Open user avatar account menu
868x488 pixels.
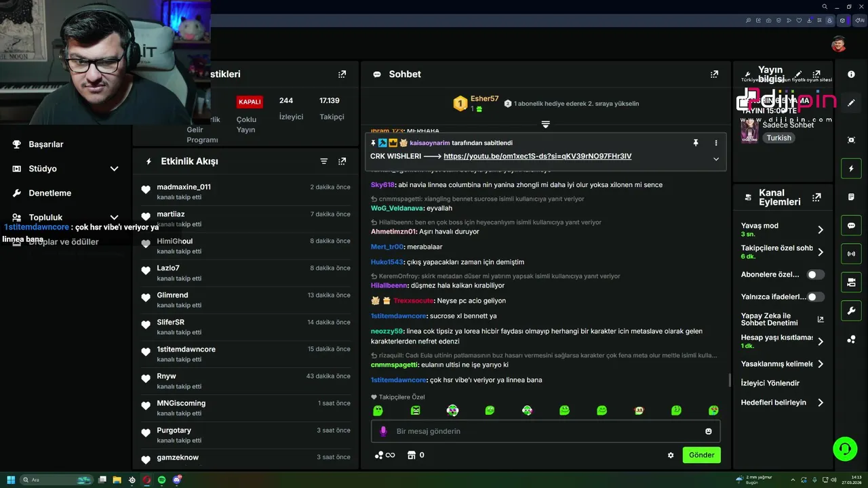tap(839, 44)
